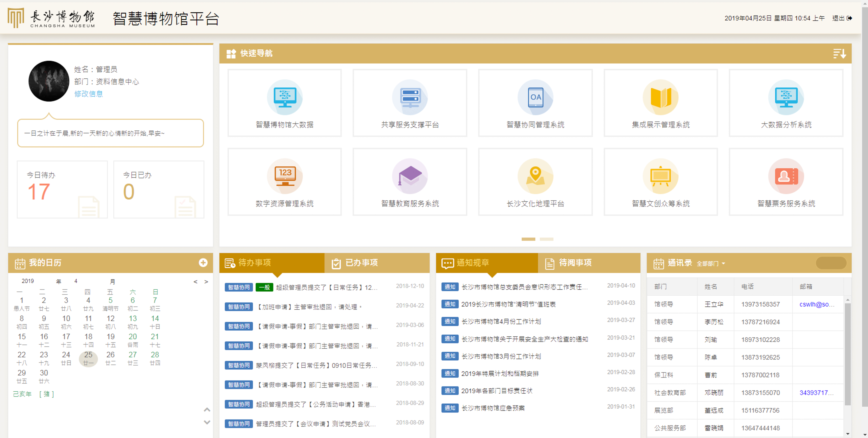This screenshot has width=868, height=438.
Task: Click the logout arrow icon next to 退出
Action: pyautogui.click(x=850, y=18)
